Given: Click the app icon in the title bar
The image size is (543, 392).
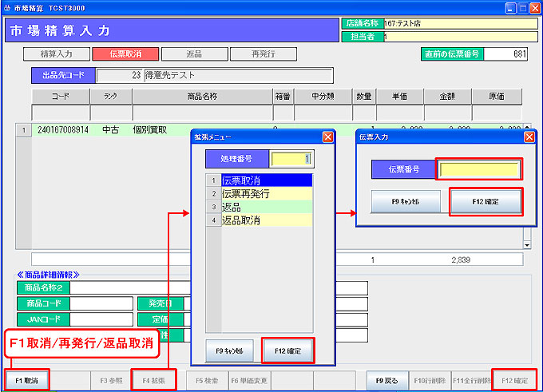Looking at the screenshot, I should [7, 8].
